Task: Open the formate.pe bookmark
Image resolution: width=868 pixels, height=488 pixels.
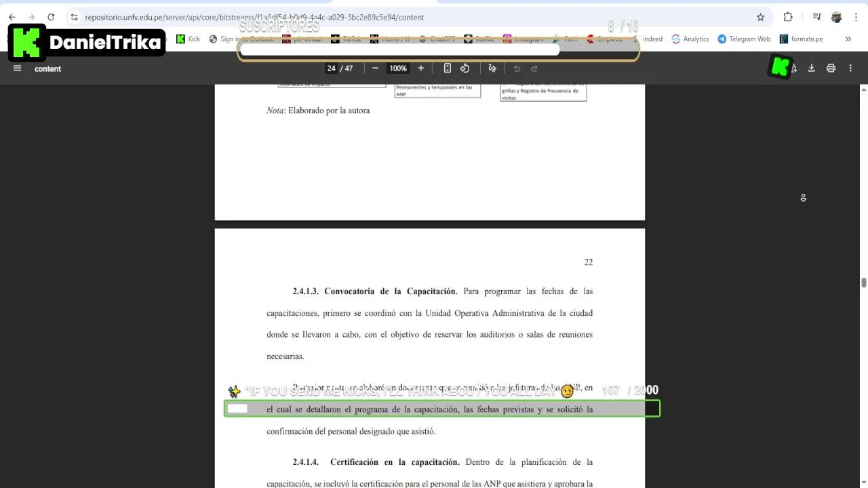Action: [x=802, y=39]
